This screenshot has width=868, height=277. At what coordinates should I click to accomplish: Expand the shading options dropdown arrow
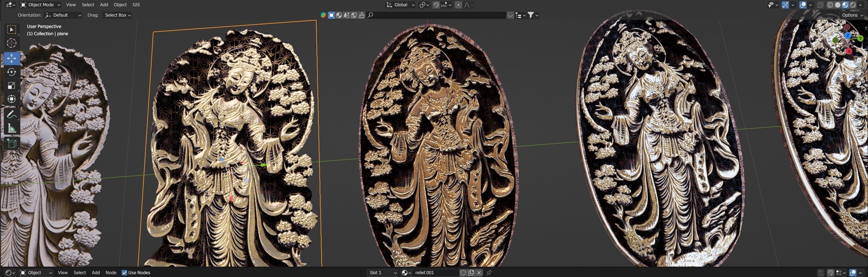(860, 5)
